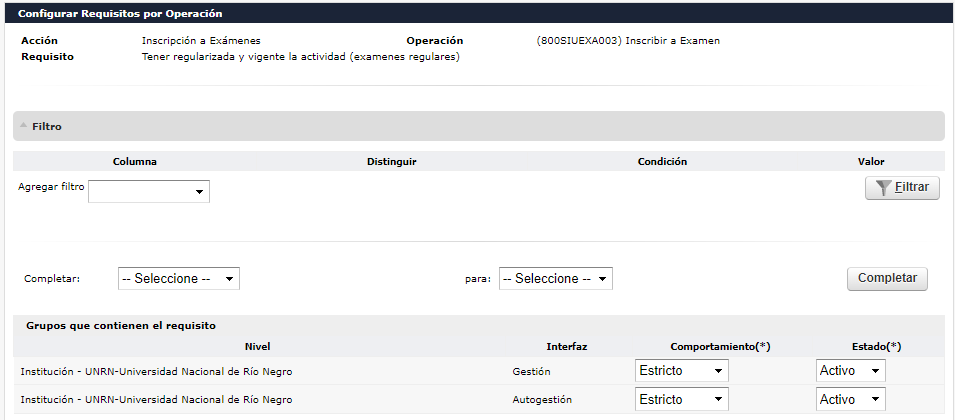
Task: Click the Columna filter header
Action: click(135, 161)
